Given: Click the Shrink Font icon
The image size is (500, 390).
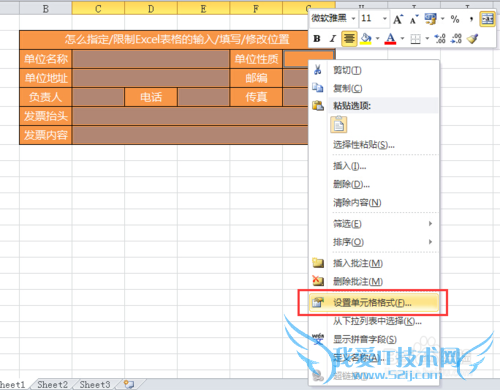Looking at the screenshot, I should click(414, 19).
